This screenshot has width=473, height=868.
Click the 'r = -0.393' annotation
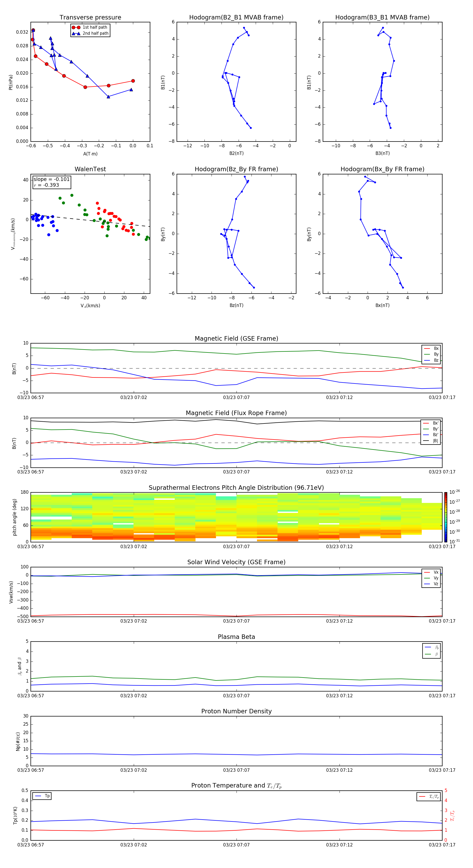(x=47, y=185)
